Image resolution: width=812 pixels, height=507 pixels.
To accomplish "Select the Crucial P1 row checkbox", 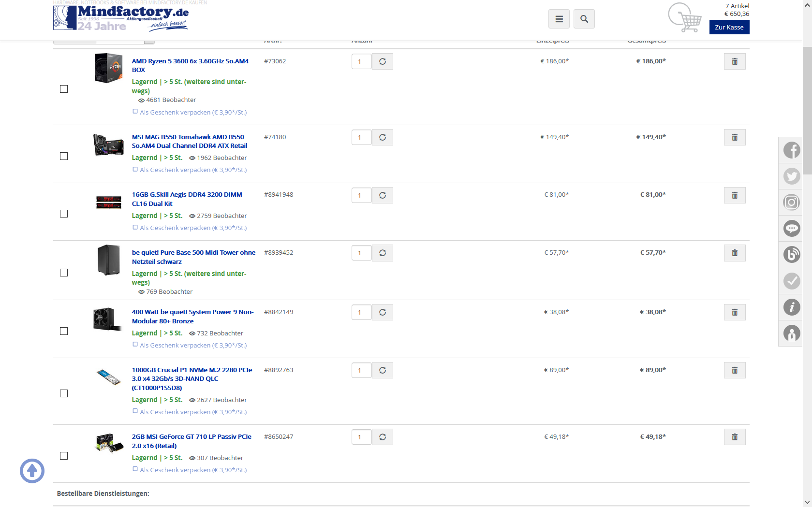I will pyautogui.click(x=64, y=393).
